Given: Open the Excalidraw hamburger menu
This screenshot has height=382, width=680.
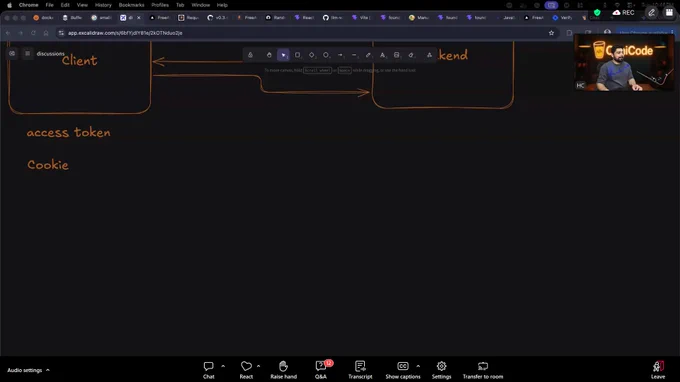Looking at the screenshot, I should (27, 53).
